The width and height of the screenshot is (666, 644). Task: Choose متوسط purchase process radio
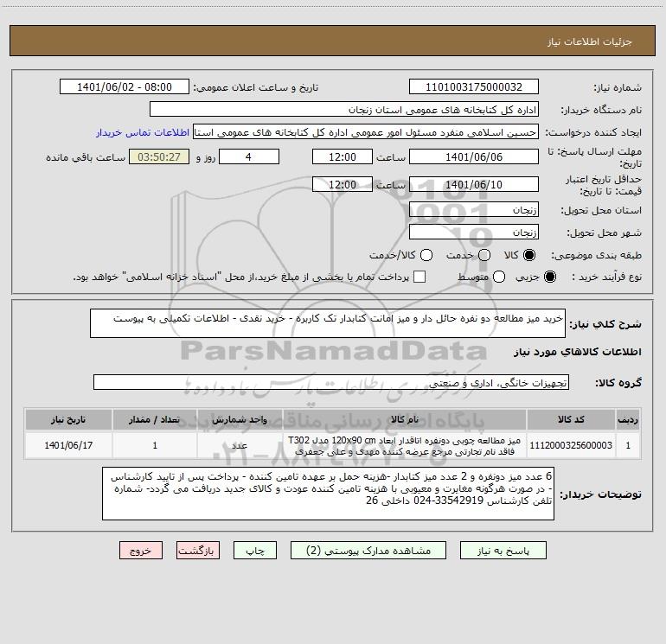499,277
